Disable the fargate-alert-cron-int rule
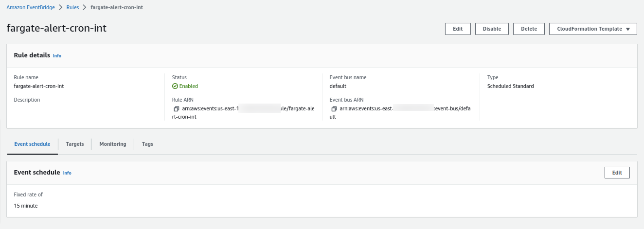This screenshot has width=644, height=229. click(491, 29)
